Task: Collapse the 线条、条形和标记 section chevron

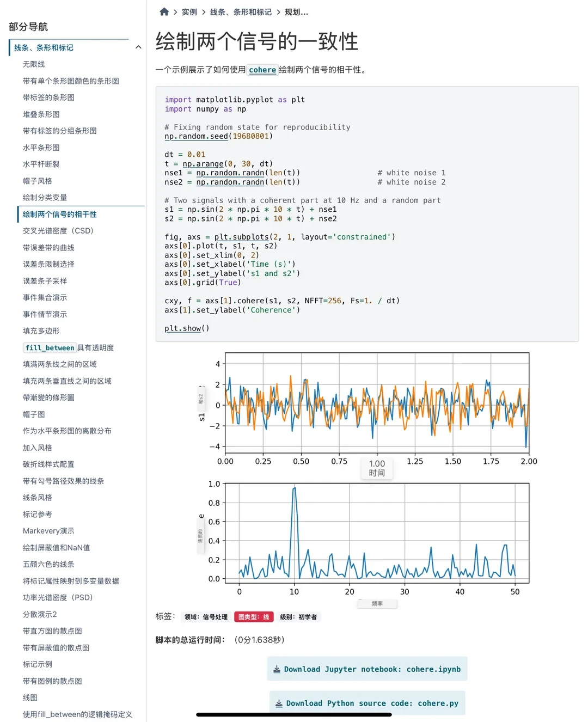Action: point(138,47)
